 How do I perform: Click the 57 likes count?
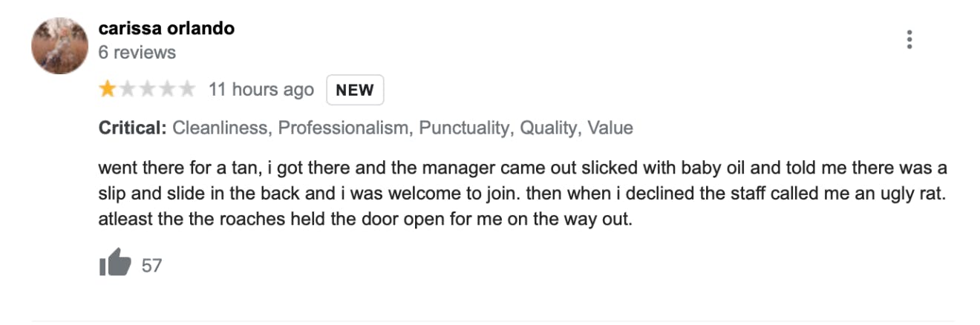tap(151, 266)
